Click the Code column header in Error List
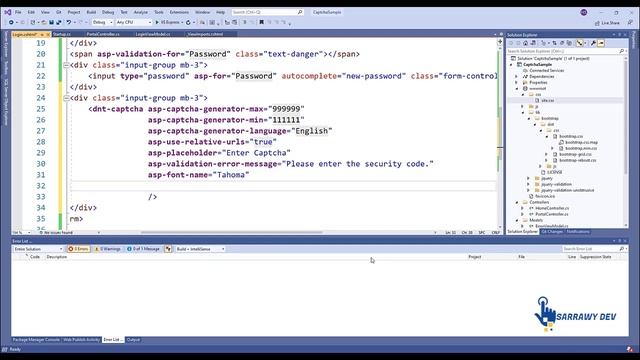 [35, 257]
